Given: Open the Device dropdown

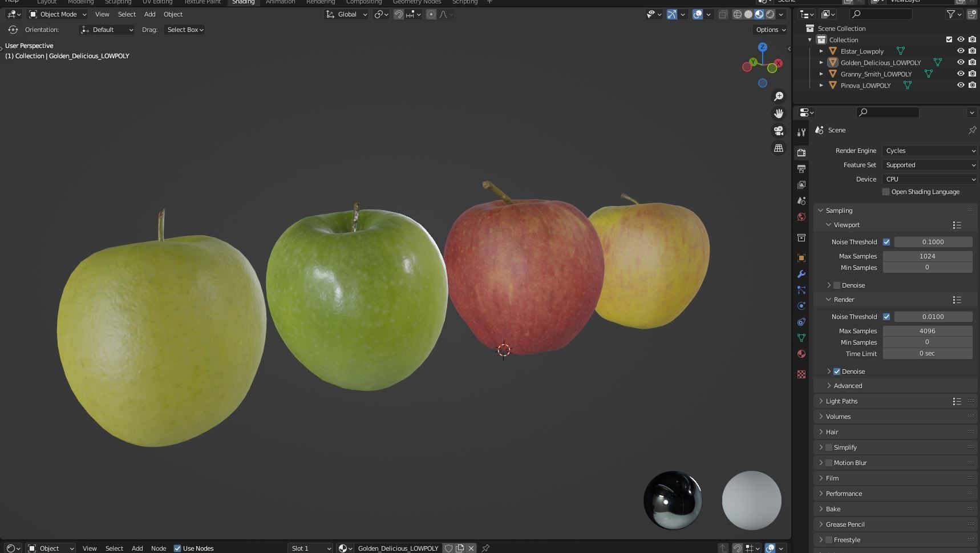Looking at the screenshot, I should [929, 179].
